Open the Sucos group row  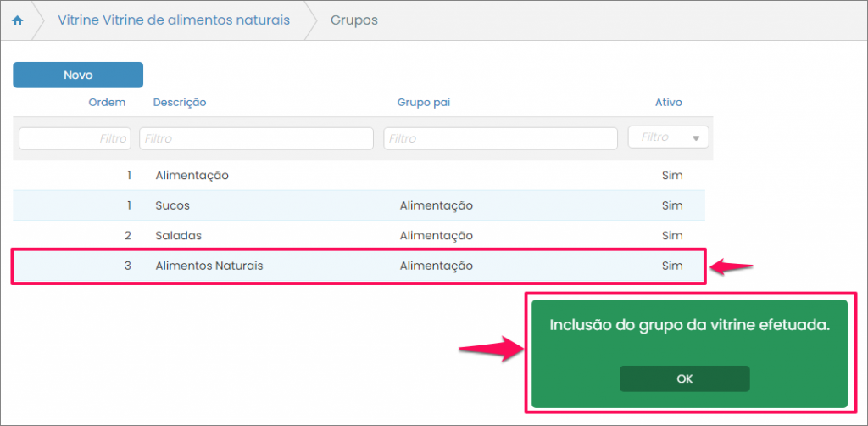(x=173, y=205)
